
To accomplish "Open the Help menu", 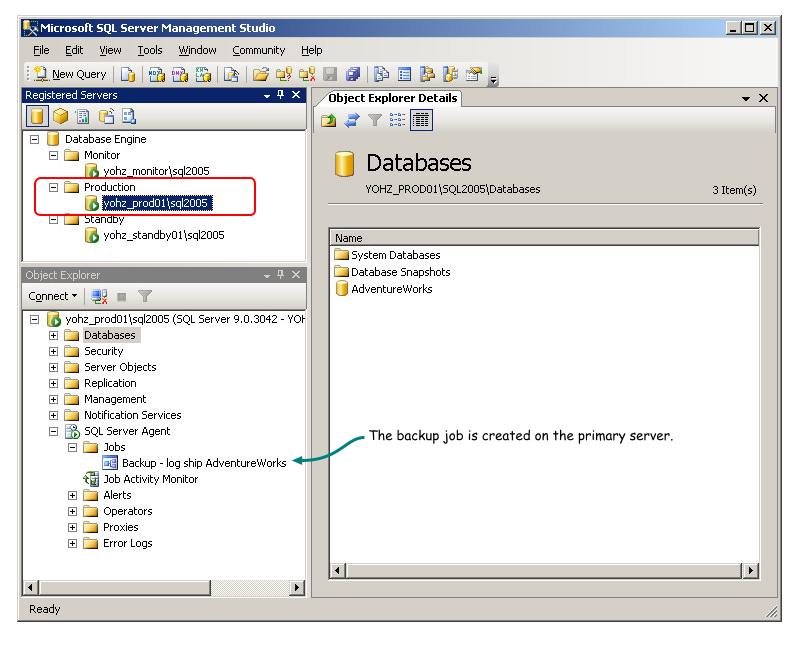I will coord(312,50).
